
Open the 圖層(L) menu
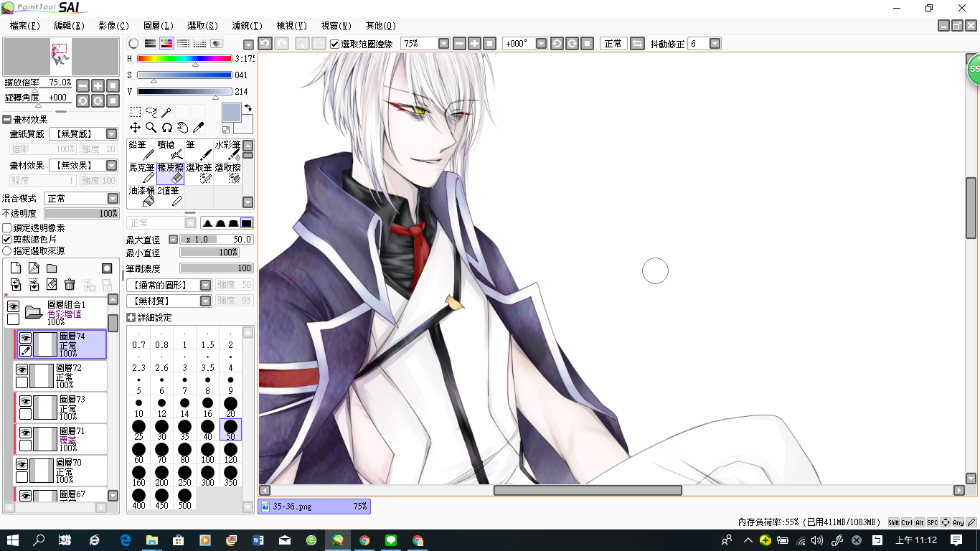click(x=159, y=25)
